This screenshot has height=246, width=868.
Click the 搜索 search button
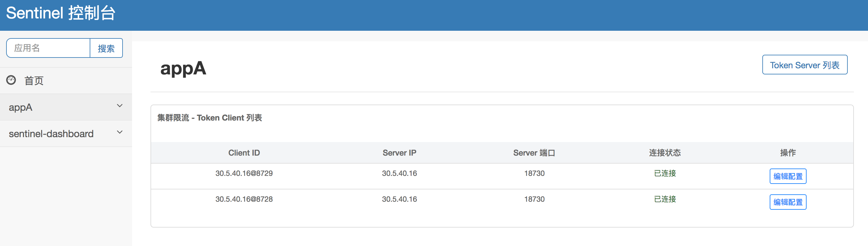coord(106,48)
